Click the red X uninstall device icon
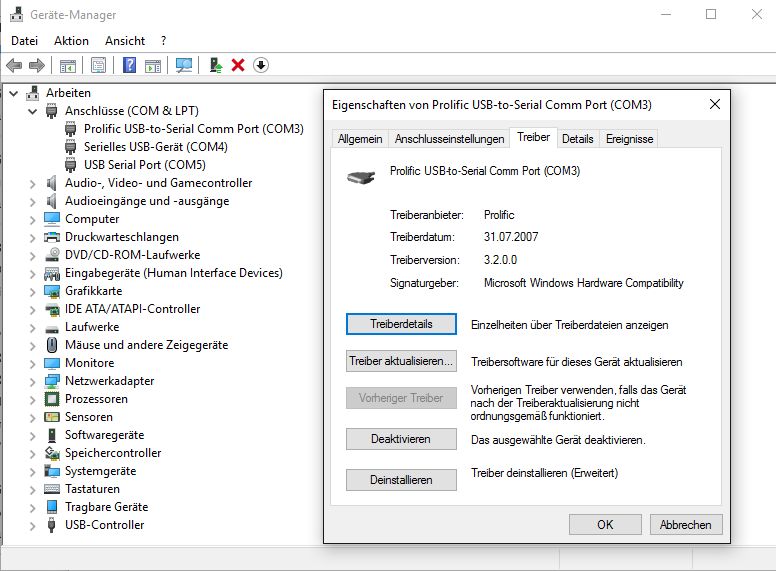This screenshot has width=776, height=571. (238, 65)
